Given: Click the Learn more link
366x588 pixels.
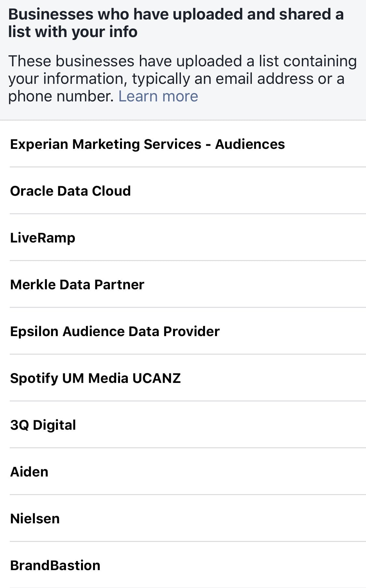Looking at the screenshot, I should [158, 96].
